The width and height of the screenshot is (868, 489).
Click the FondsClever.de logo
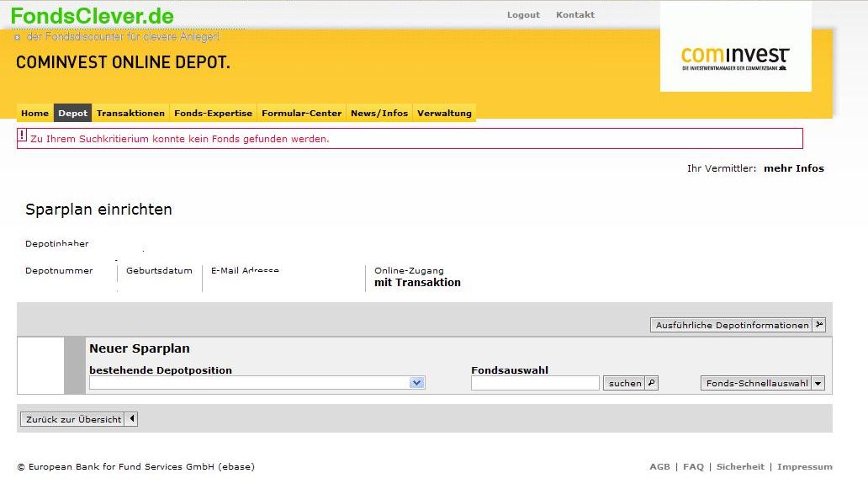[92, 16]
